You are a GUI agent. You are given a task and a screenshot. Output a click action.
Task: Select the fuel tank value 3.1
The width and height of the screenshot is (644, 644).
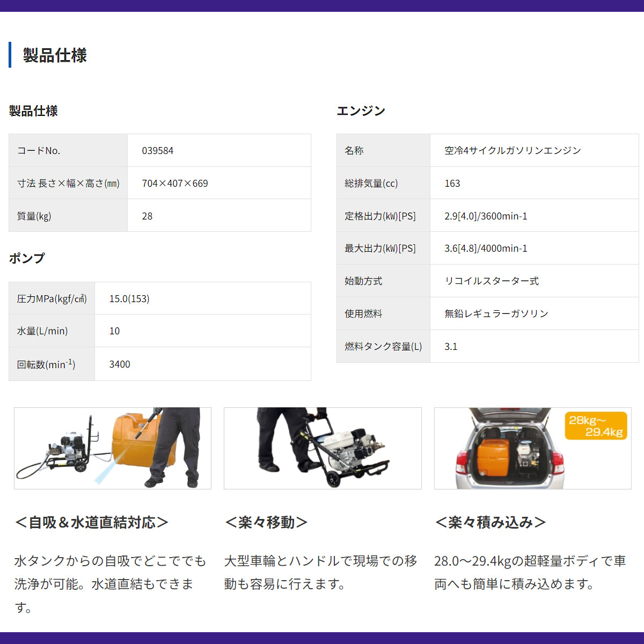(451, 347)
